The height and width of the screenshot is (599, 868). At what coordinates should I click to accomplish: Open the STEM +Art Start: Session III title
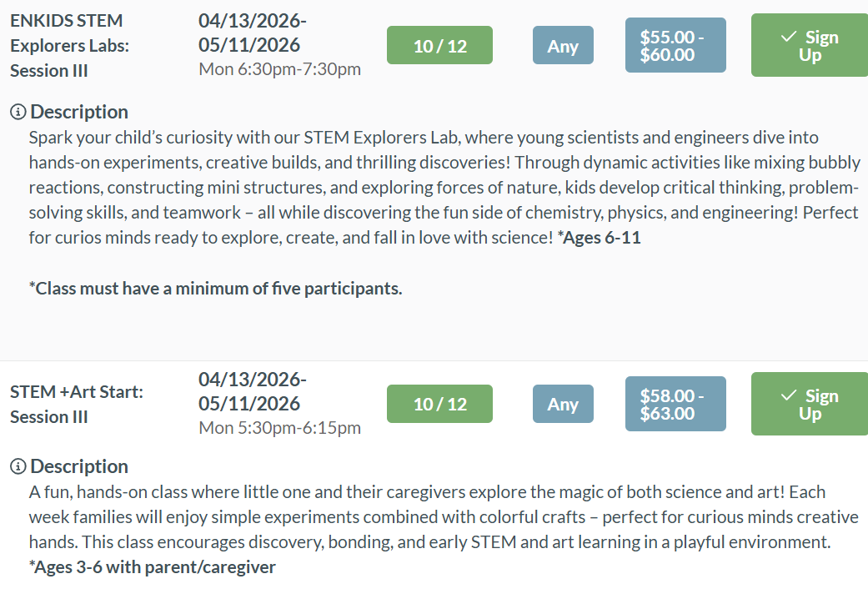(x=77, y=404)
